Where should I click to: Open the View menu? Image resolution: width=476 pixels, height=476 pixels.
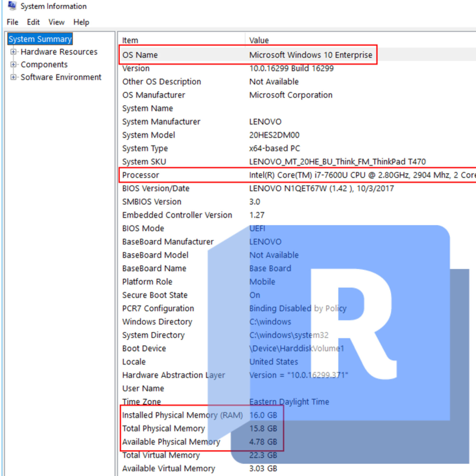[56, 22]
